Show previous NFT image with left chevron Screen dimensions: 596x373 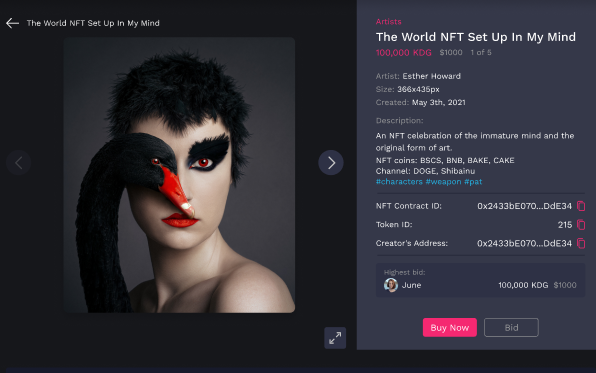pyautogui.click(x=18, y=163)
